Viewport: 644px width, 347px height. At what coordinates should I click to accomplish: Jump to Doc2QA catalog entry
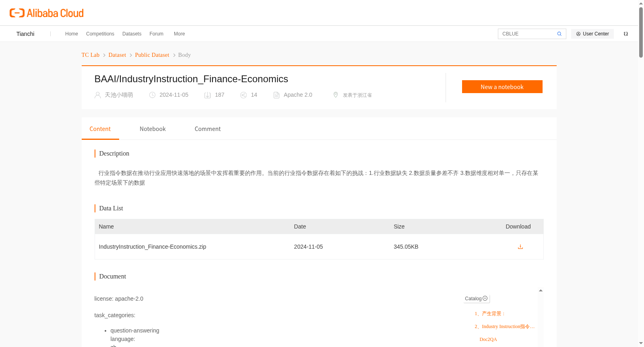[x=488, y=339]
